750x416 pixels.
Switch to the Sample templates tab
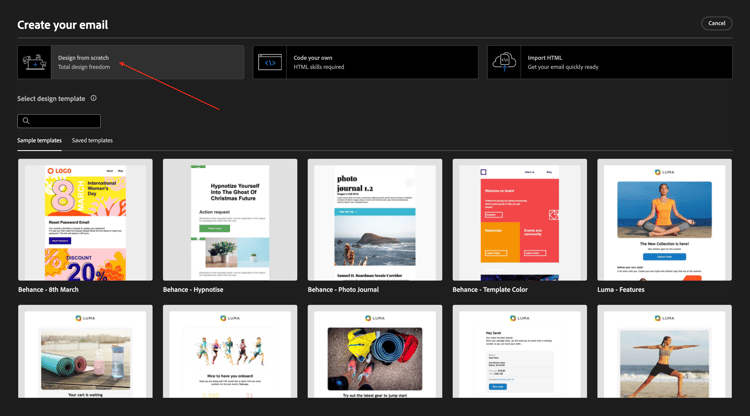point(39,141)
